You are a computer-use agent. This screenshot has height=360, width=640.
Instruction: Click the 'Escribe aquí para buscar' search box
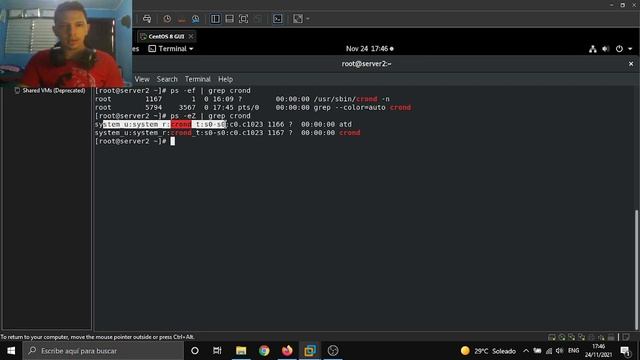pos(103,351)
